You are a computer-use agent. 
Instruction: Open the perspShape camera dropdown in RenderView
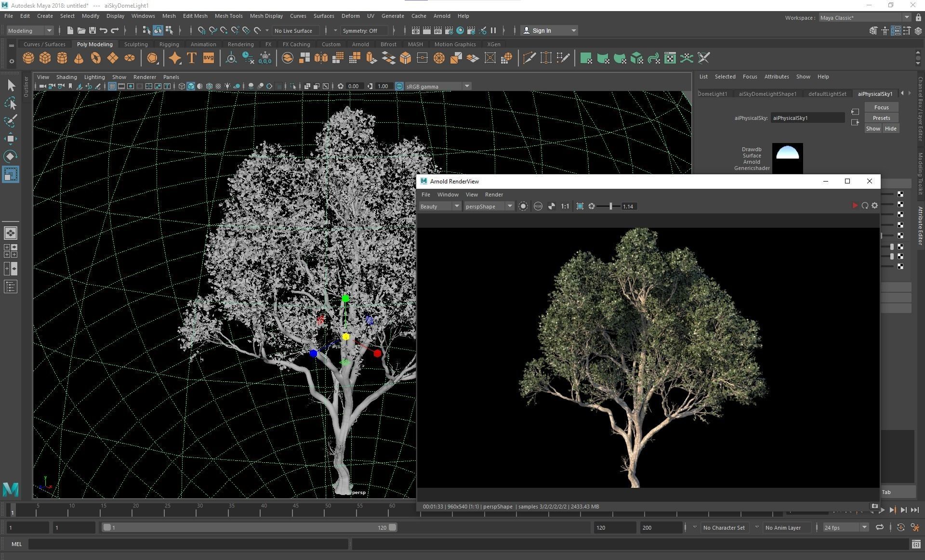[489, 206]
